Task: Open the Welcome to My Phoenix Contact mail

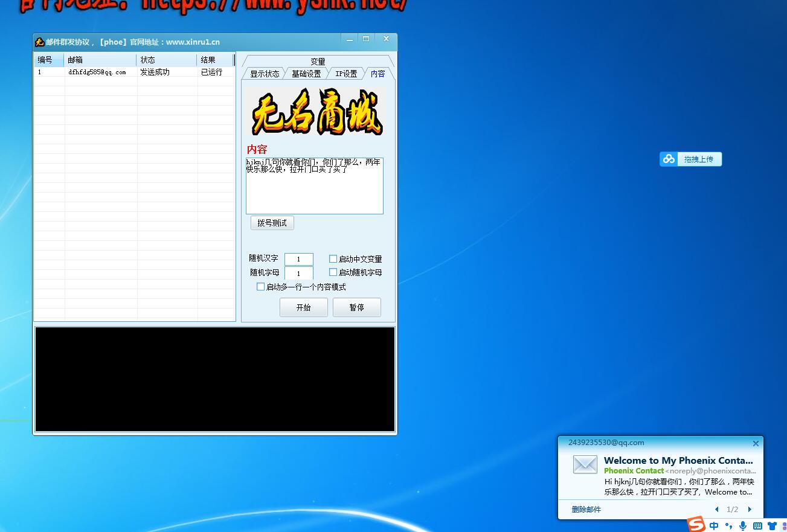Action: click(x=678, y=461)
